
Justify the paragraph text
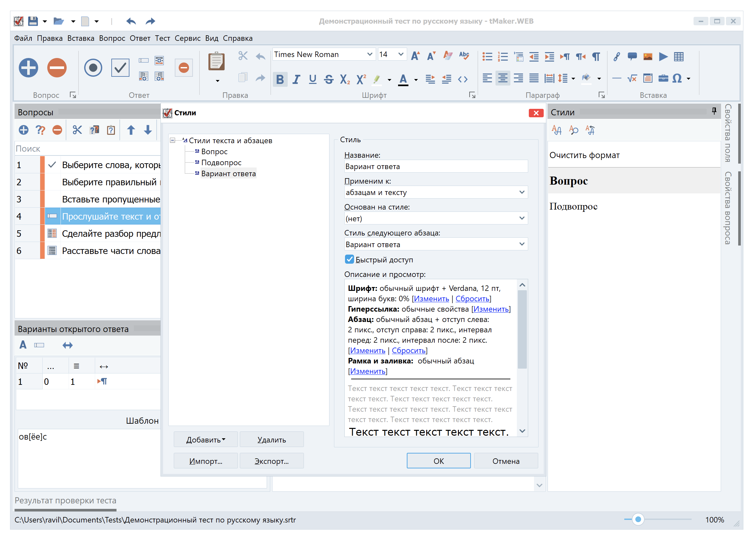tap(535, 79)
